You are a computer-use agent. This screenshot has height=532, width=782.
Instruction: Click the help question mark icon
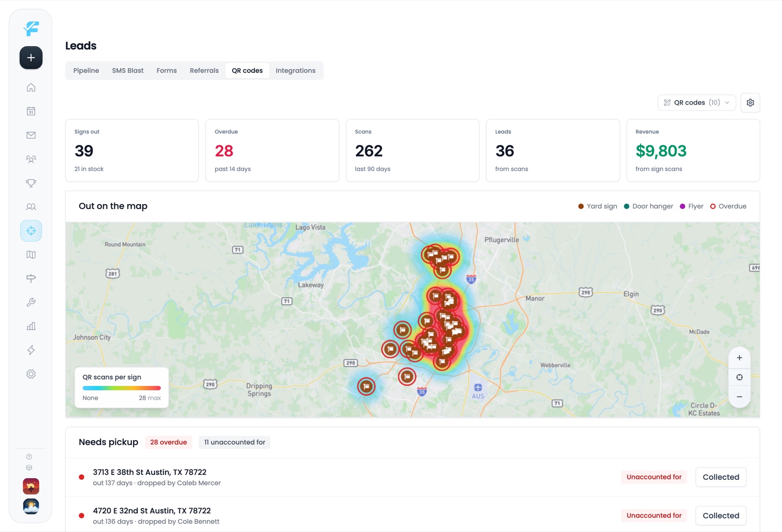(x=29, y=457)
